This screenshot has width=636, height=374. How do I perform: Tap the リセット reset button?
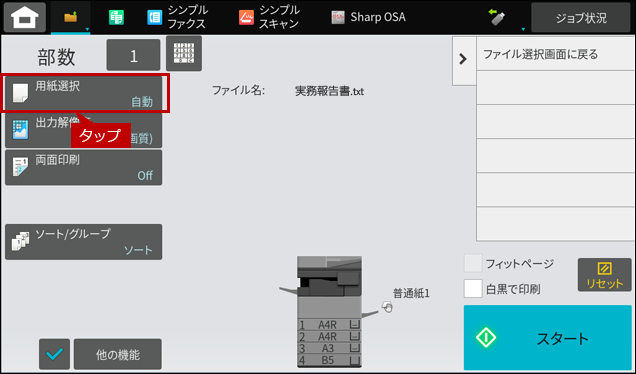click(604, 275)
